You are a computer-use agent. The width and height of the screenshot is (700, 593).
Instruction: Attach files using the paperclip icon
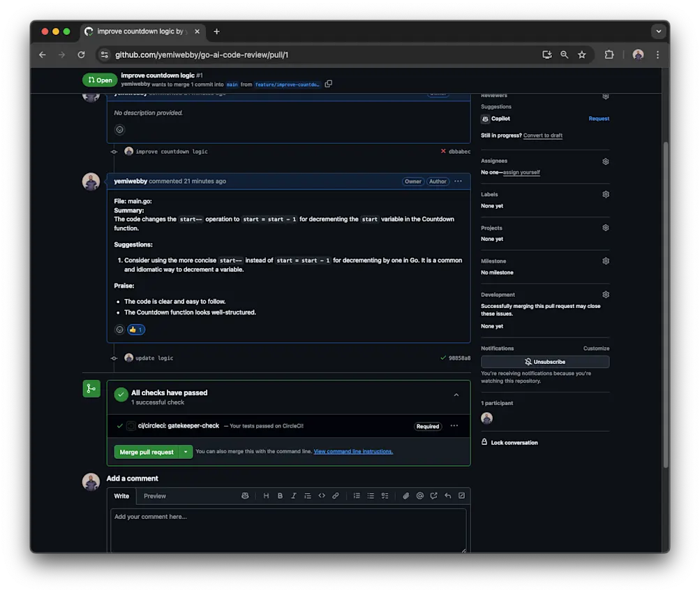click(406, 495)
